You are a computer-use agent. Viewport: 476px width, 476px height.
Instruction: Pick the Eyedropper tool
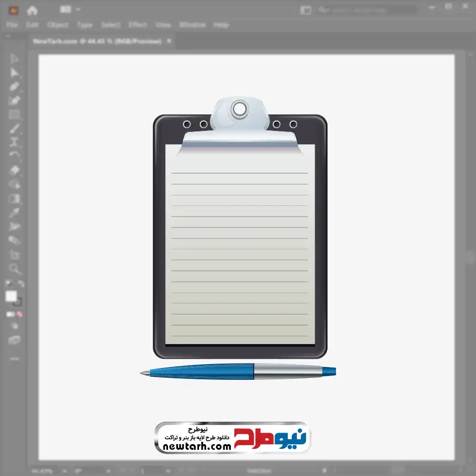click(x=15, y=212)
